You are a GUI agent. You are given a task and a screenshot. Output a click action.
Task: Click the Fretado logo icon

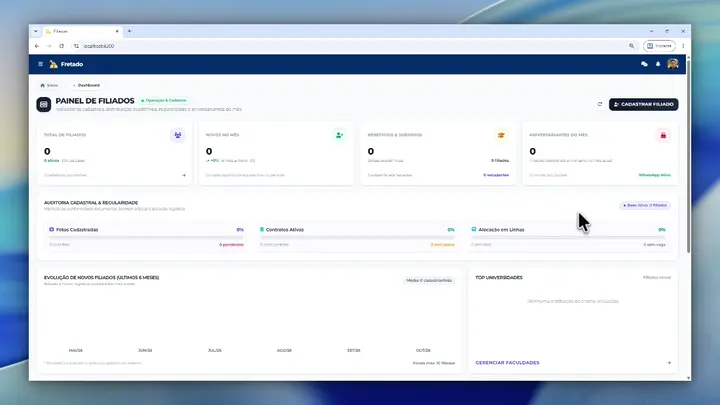coord(54,64)
